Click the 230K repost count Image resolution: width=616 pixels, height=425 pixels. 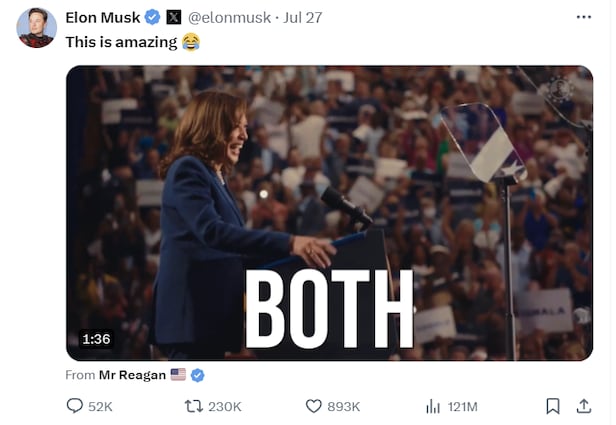225,406
